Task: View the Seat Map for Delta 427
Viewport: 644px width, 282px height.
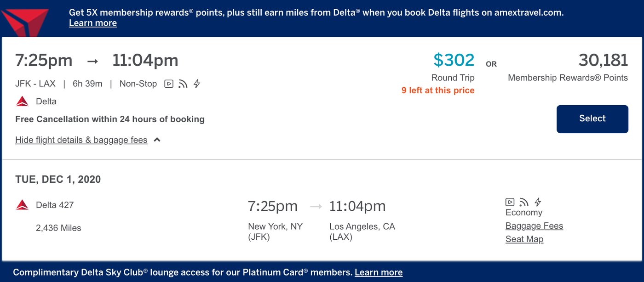Action: (x=524, y=239)
